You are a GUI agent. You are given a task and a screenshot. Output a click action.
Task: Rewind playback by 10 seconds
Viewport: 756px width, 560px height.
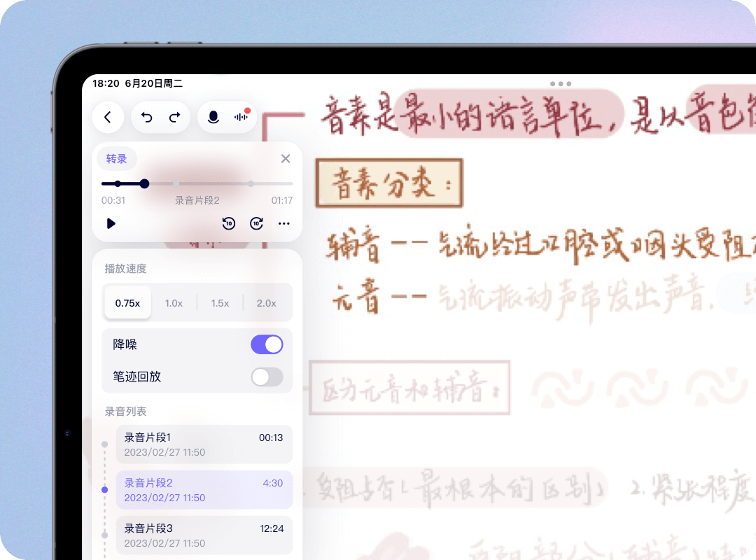(227, 223)
